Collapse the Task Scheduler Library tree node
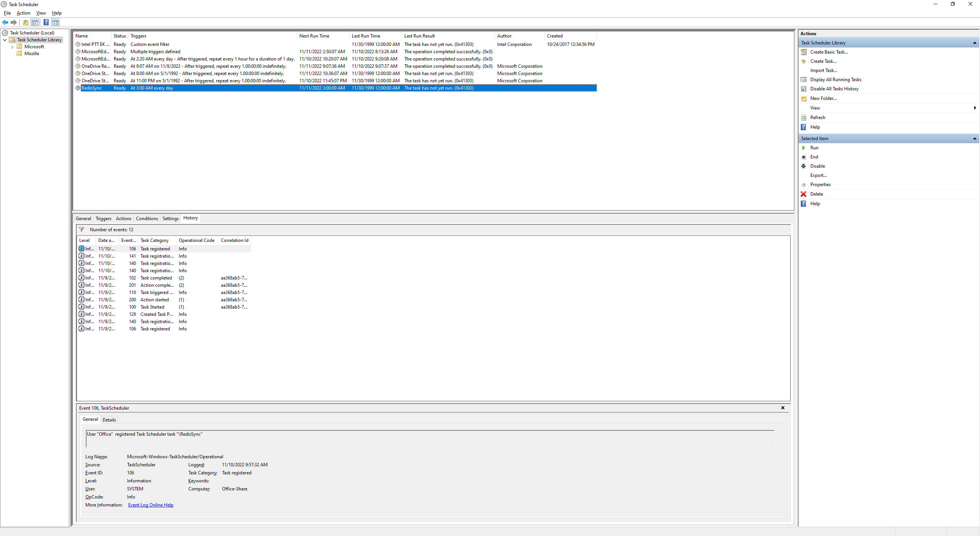 coord(5,40)
